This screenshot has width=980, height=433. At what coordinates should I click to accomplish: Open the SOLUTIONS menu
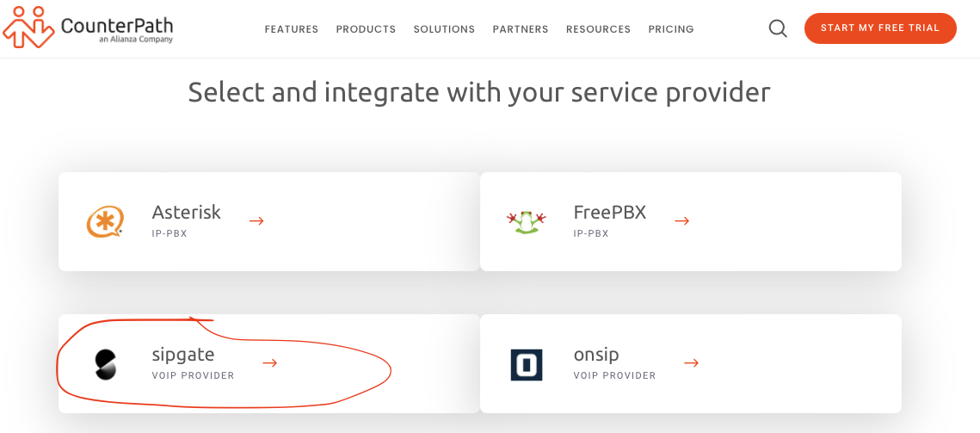pyautogui.click(x=444, y=29)
